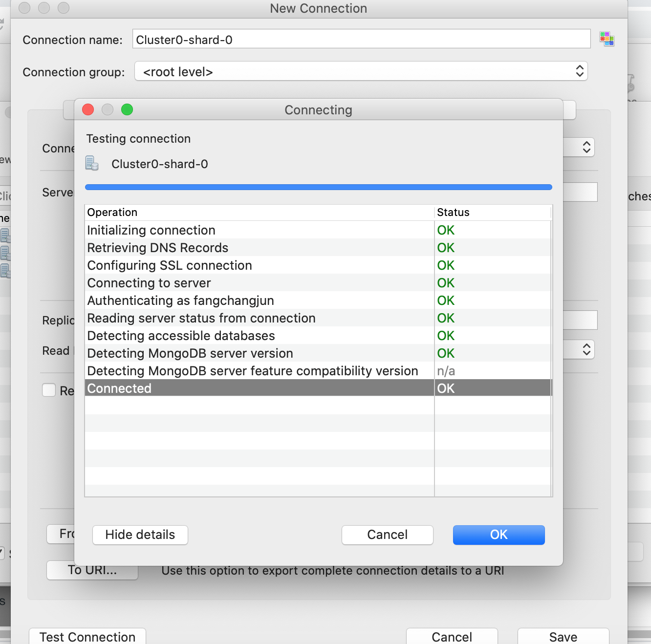651x644 pixels.
Task: Click Hide details button
Action: (140, 535)
